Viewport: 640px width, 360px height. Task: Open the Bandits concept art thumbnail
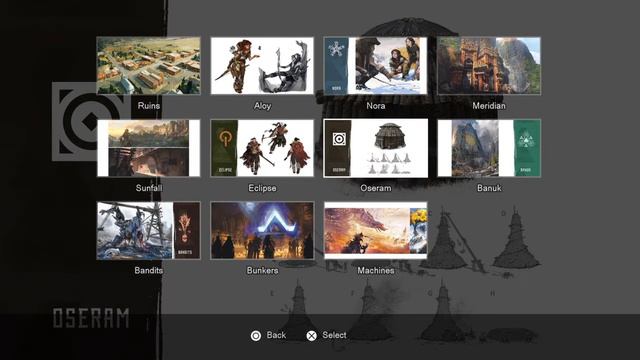click(x=149, y=231)
